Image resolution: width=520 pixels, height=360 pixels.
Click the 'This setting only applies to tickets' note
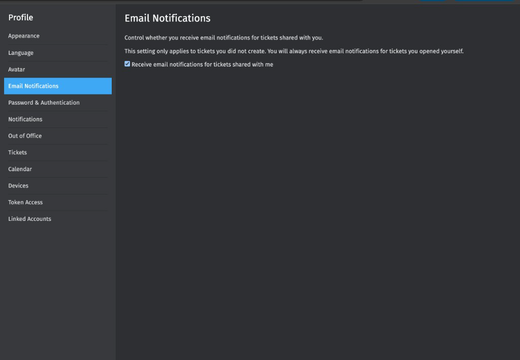294,51
